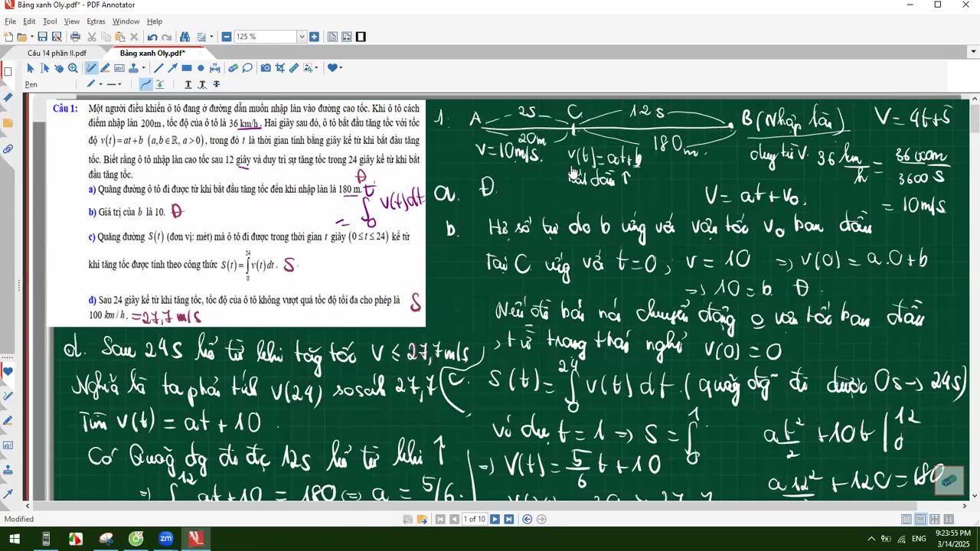Image resolution: width=980 pixels, height=551 pixels.
Task: Switch to single page layout
Action: pyautogui.click(x=906, y=519)
